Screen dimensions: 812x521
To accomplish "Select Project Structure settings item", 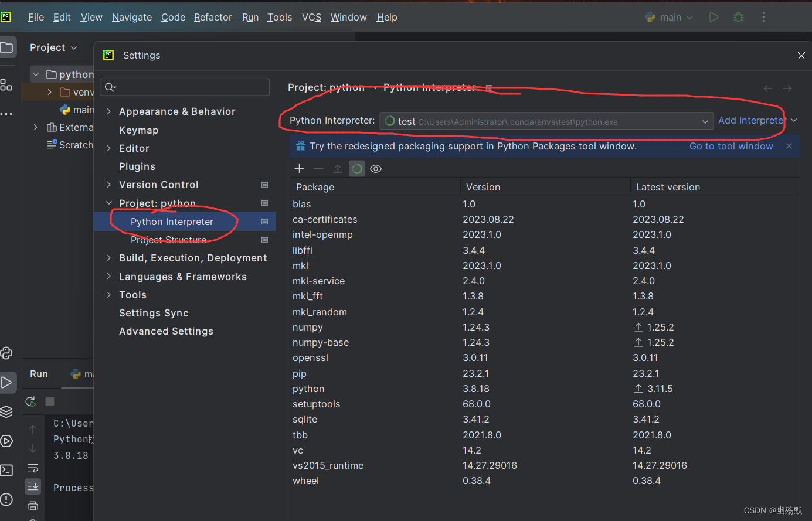I will click(x=169, y=240).
